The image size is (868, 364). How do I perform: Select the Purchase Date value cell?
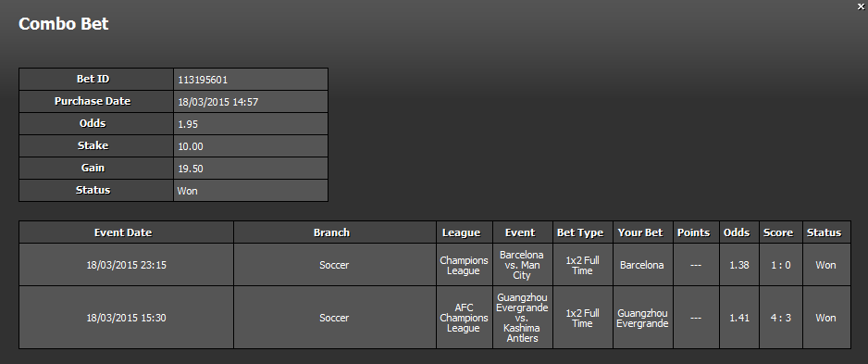(251, 101)
